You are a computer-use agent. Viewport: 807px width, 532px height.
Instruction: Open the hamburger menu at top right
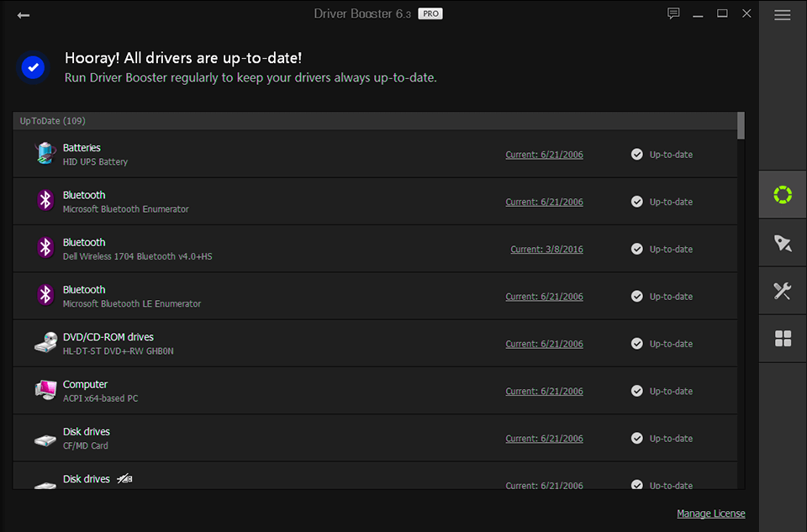pos(782,14)
